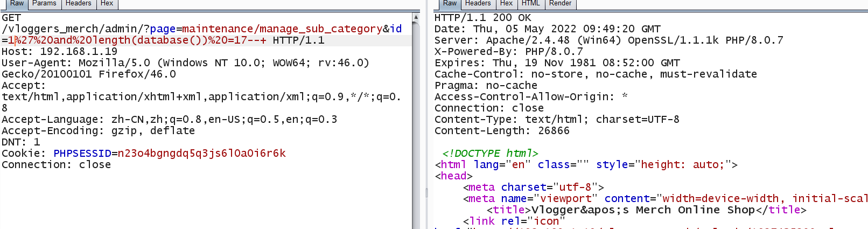
Task: Click the Host: 192.168.1.19 header line
Action: point(60,52)
